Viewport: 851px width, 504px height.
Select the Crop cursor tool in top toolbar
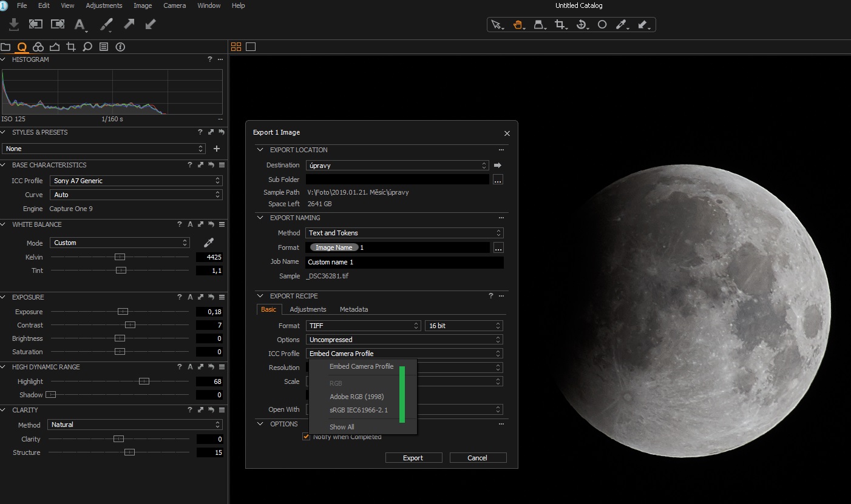click(x=560, y=25)
